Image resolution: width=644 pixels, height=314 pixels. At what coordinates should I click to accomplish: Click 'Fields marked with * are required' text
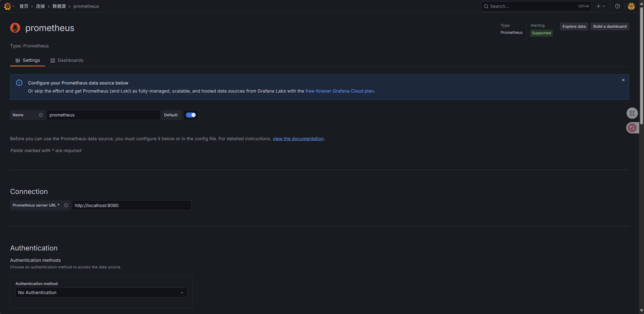coord(46,151)
